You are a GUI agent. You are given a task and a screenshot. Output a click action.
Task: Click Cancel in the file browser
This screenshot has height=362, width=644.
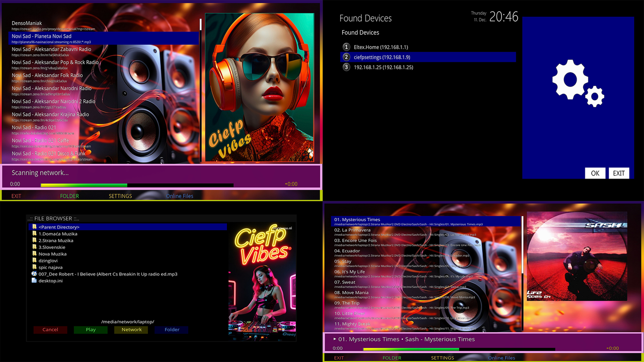click(50, 329)
